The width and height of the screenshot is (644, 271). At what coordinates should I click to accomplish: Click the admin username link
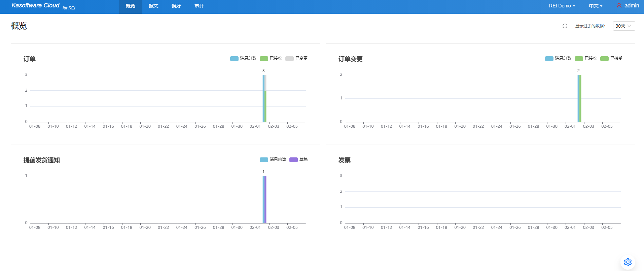pos(632,6)
